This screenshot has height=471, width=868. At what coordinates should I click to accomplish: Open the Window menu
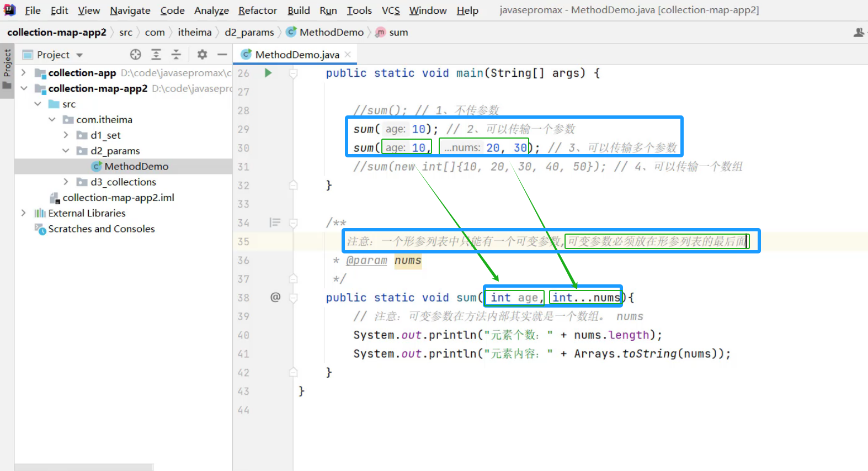point(428,10)
